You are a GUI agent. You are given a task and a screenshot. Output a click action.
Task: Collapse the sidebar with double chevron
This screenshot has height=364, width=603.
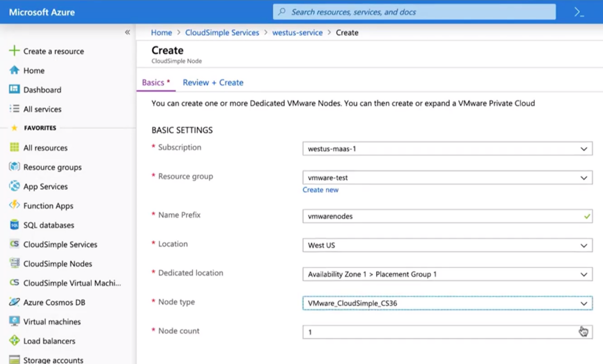[x=127, y=32]
